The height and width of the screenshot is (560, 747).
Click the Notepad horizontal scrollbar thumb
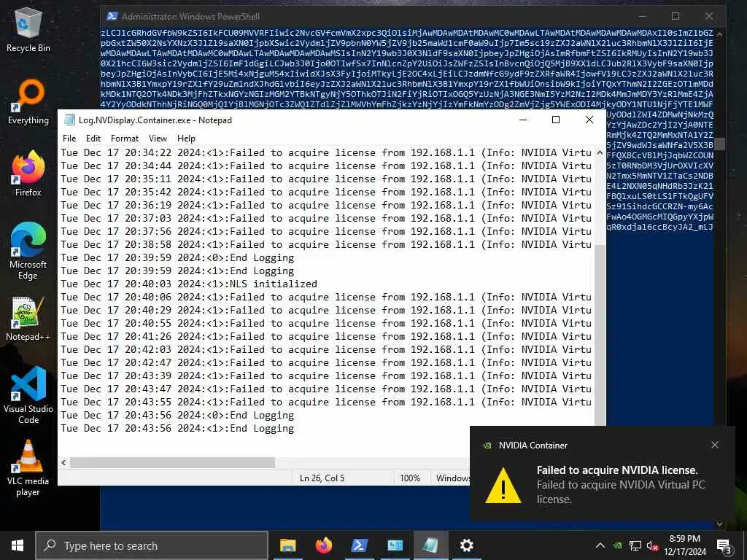pyautogui.click(x=172, y=462)
